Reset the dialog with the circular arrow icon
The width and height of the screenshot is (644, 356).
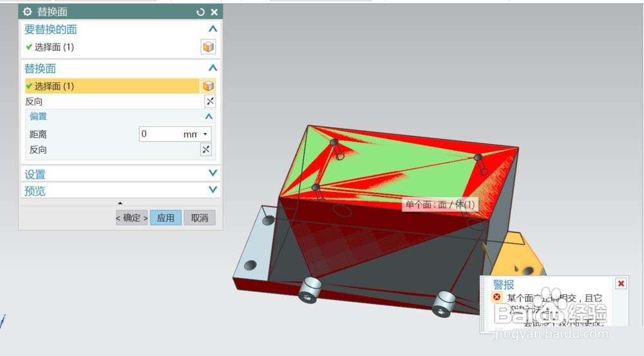[200, 12]
